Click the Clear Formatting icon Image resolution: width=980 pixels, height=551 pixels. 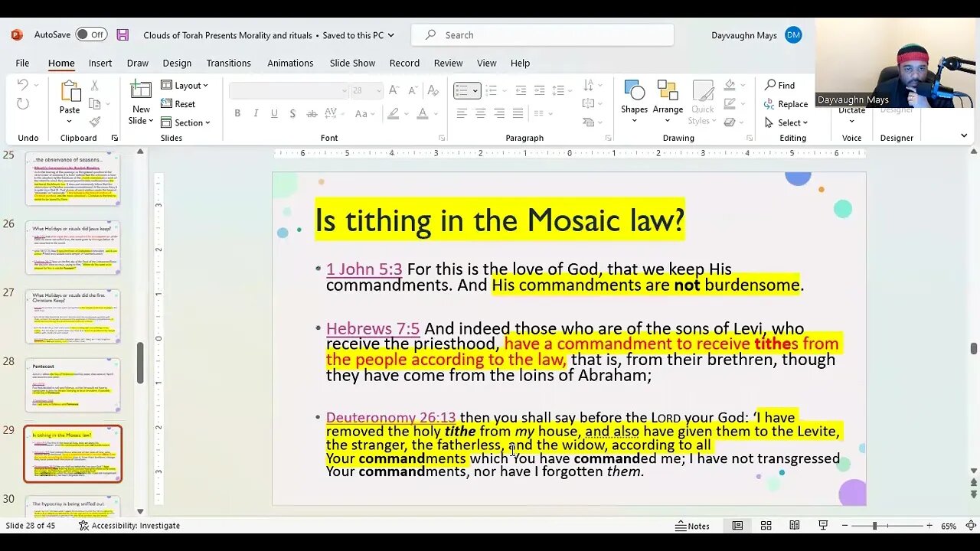coord(433,90)
